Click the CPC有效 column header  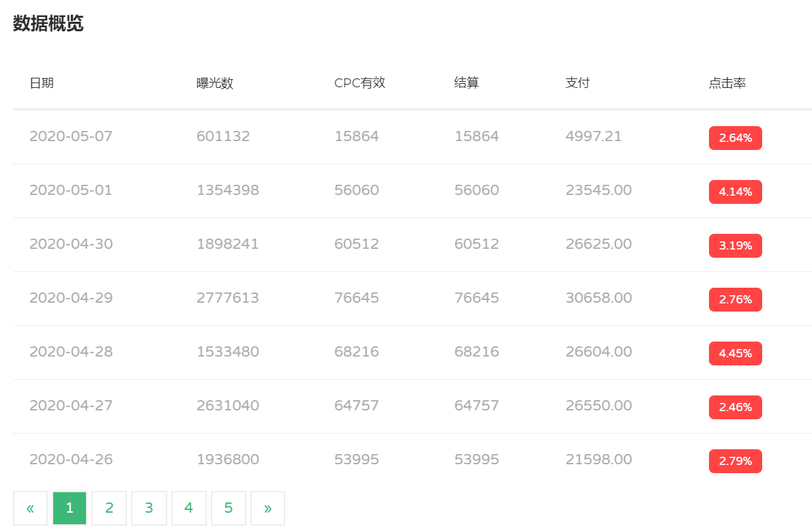coord(360,83)
